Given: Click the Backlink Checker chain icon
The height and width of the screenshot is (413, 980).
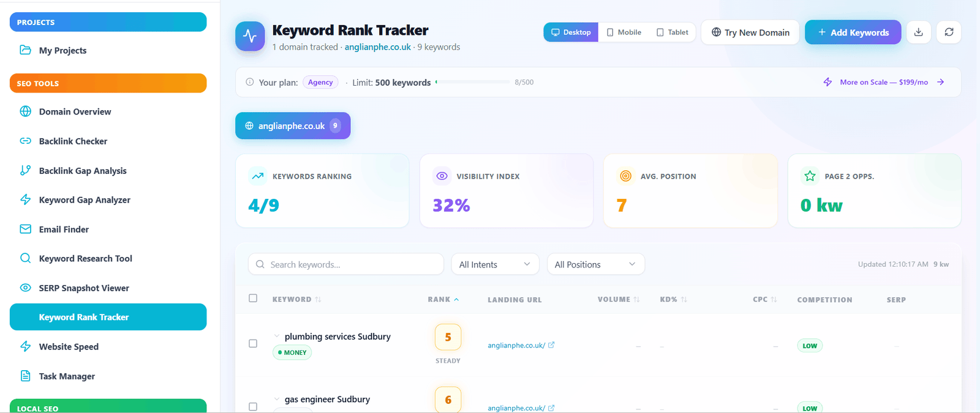Looking at the screenshot, I should coord(25,141).
